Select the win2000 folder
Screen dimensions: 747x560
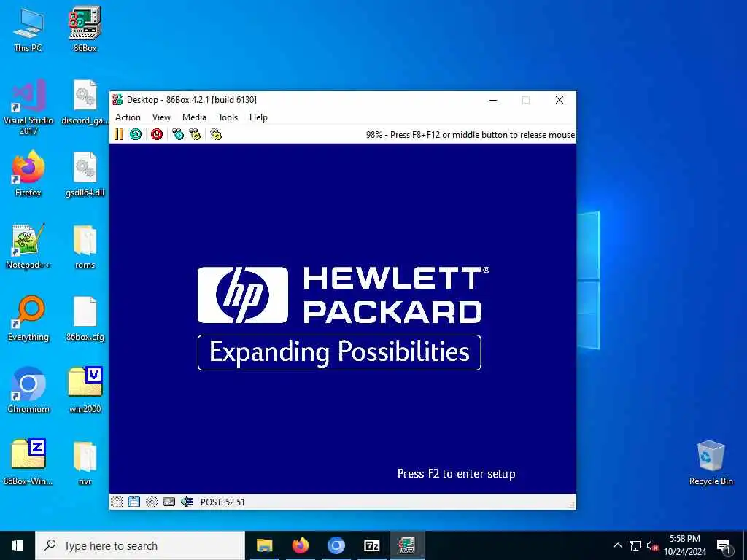pos(85,391)
